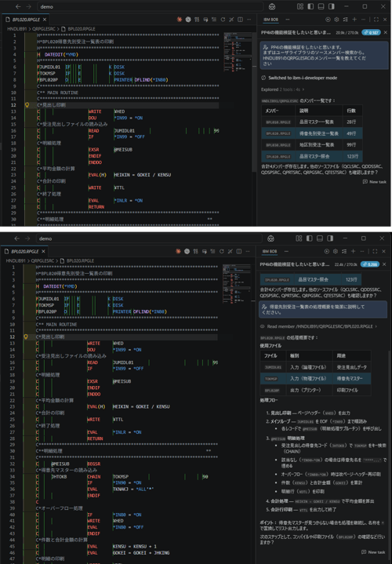Click New task in top Bob panel
Screen dimensions: 392x564
pyautogui.click(x=375, y=182)
